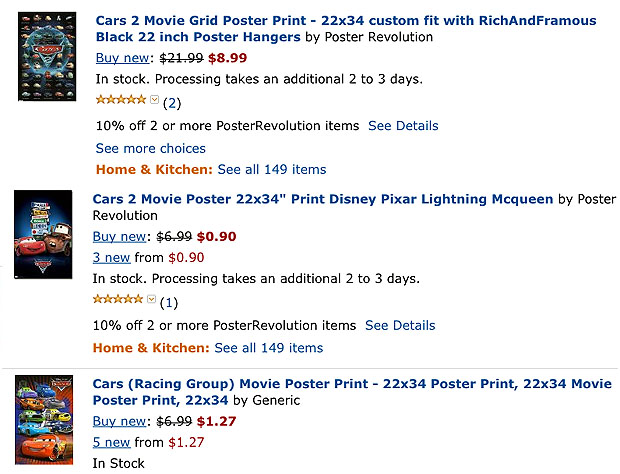Open Cars 2 Movie Poster Lightning McQueen title
620x474 pixels.
(323, 199)
